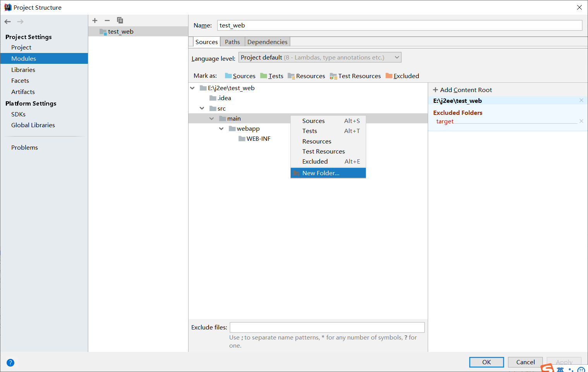
Task: Select content root path E:\j2ee\test_web entry
Action: pos(458,101)
